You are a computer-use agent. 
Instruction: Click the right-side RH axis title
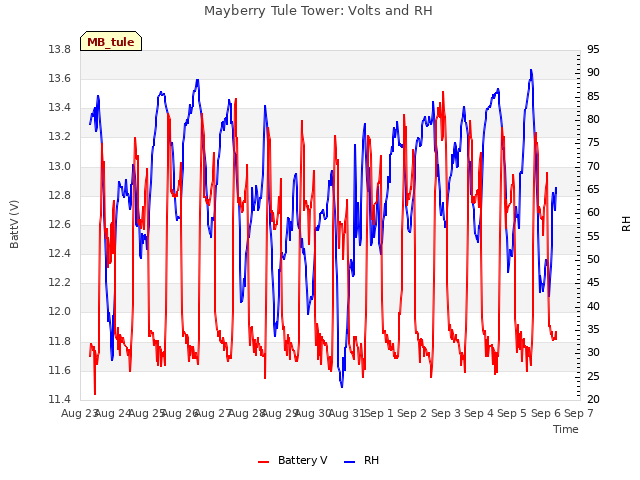click(626, 224)
